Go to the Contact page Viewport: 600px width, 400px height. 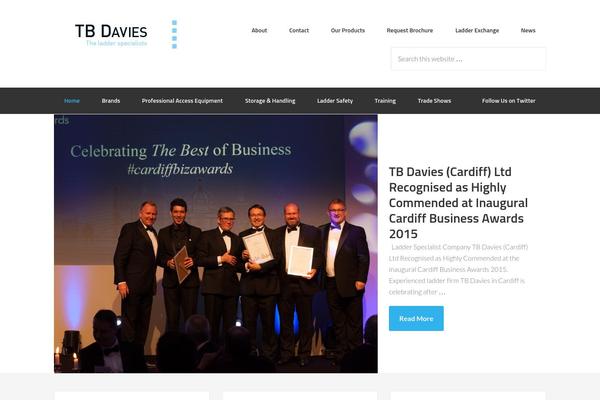pos(298,30)
